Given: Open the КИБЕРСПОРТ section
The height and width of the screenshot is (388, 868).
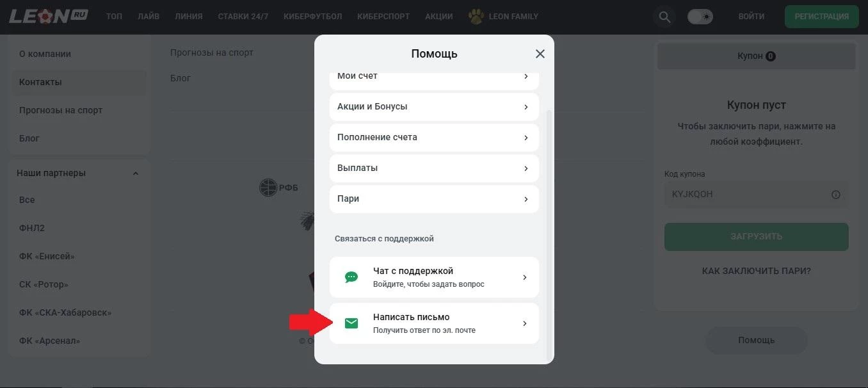Looking at the screenshot, I should [x=383, y=17].
